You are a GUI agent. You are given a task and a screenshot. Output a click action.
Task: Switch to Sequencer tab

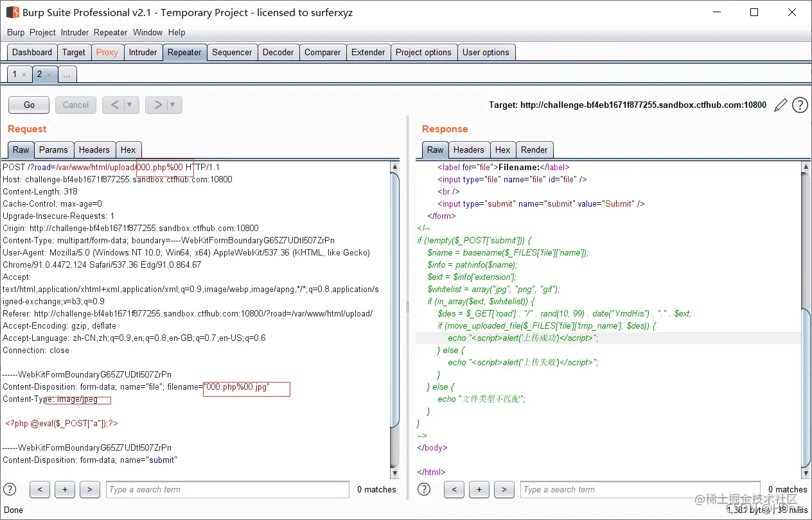tap(232, 53)
